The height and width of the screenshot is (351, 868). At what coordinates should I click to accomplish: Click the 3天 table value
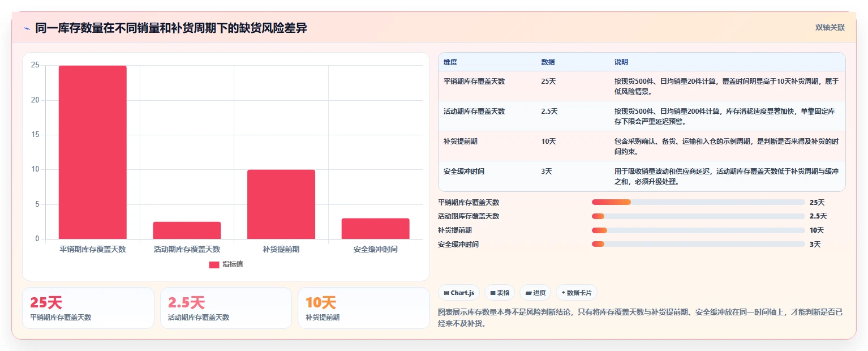click(547, 172)
